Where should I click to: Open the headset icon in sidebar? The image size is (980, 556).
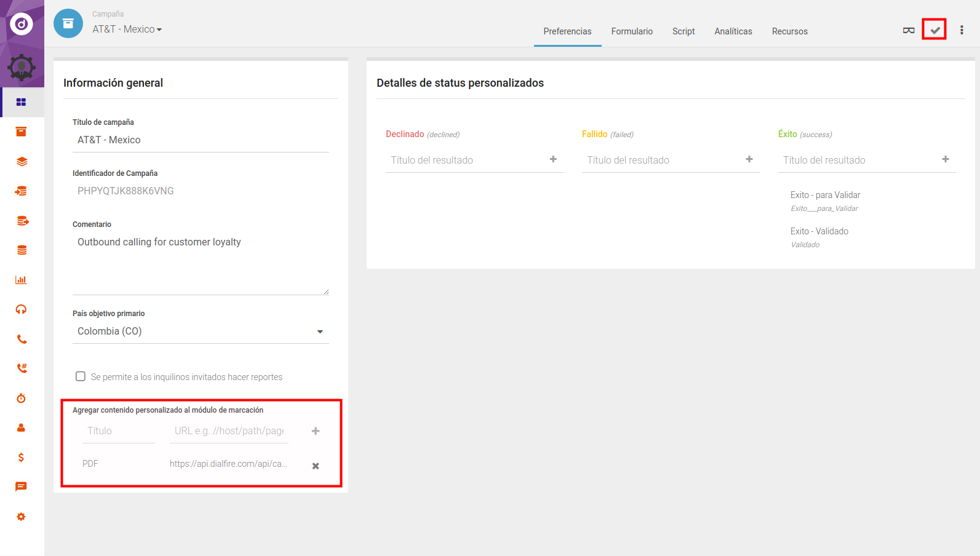[22, 309]
